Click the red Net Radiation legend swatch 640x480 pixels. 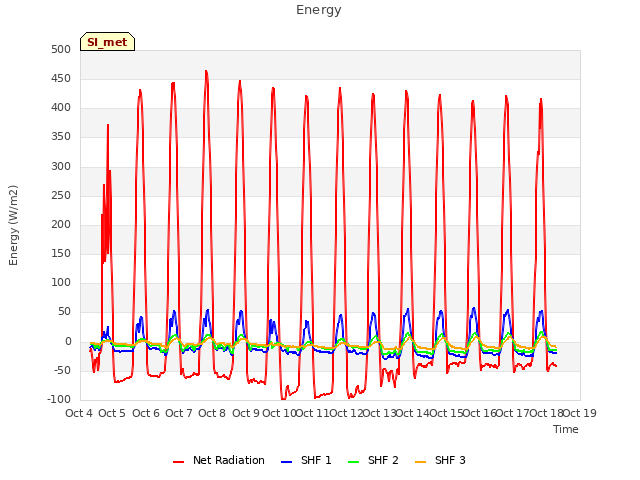(x=178, y=462)
